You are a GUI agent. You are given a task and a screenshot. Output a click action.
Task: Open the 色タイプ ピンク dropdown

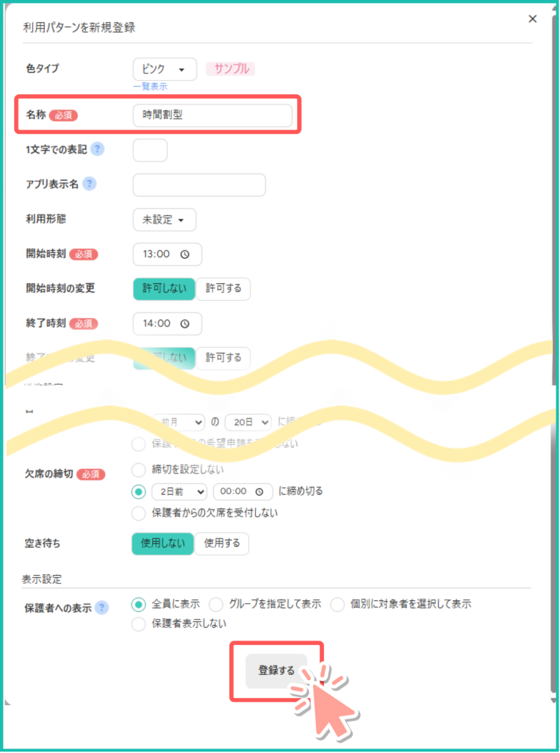(x=165, y=69)
